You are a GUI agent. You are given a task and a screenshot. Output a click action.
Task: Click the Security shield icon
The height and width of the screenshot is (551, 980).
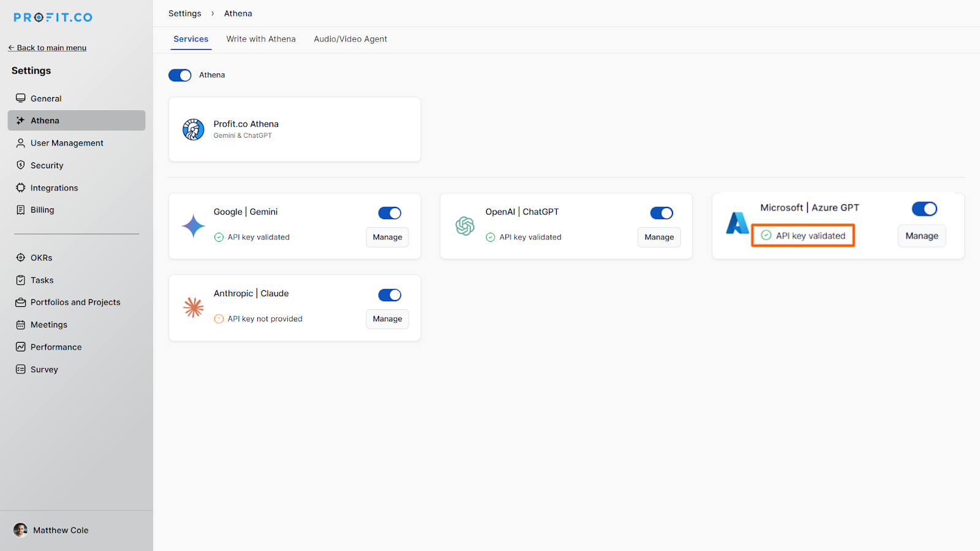[21, 165]
